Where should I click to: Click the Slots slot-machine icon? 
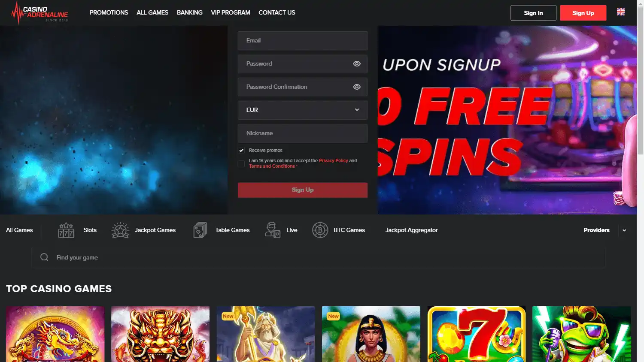(66, 230)
